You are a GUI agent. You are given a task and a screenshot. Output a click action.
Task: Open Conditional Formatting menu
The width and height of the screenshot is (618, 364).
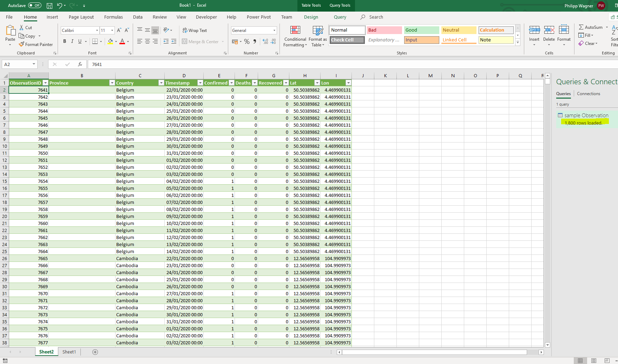coord(295,36)
